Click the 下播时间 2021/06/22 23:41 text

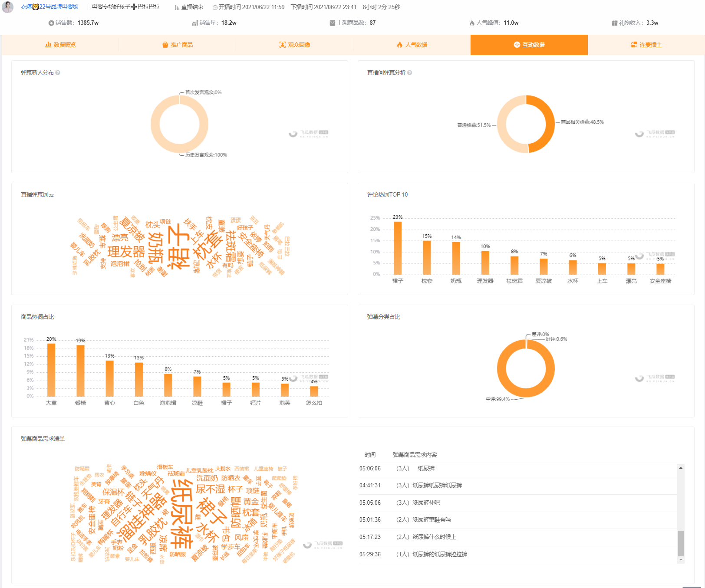[323, 7]
